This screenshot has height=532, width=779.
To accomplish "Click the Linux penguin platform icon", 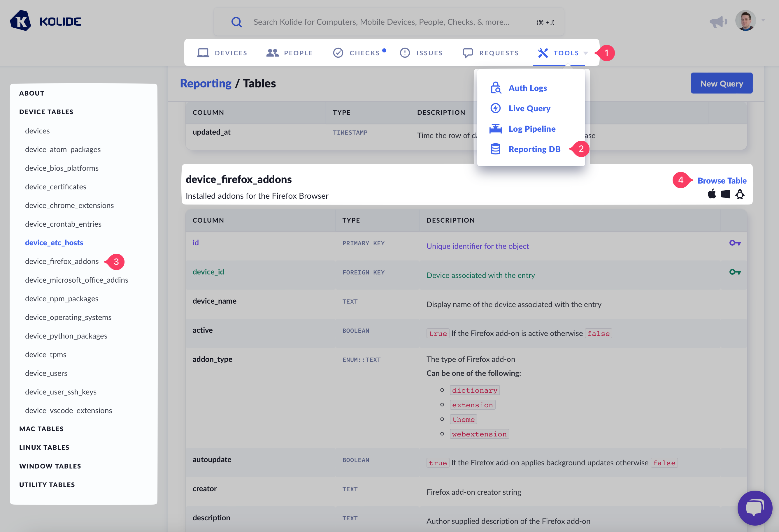I will pyautogui.click(x=740, y=194).
